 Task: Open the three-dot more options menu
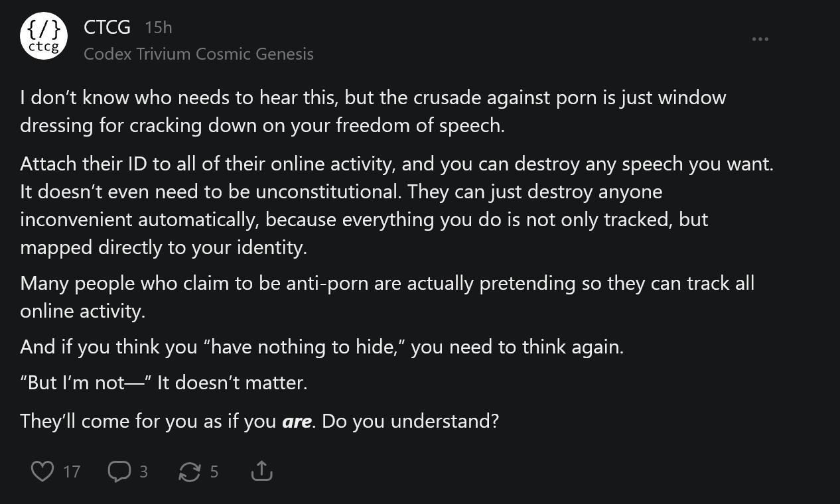click(760, 39)
